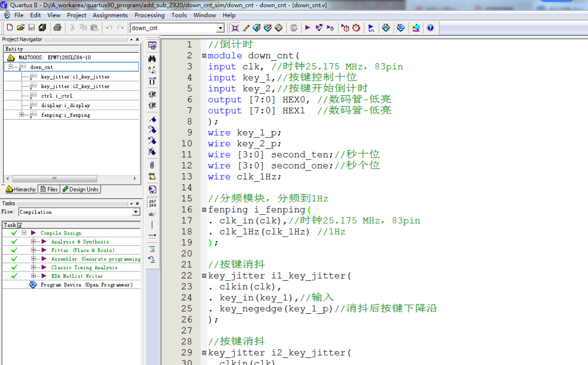This screenshot has width=588, height=365.
Task: Collapse the module code fold marker
Action: [204, 56]
